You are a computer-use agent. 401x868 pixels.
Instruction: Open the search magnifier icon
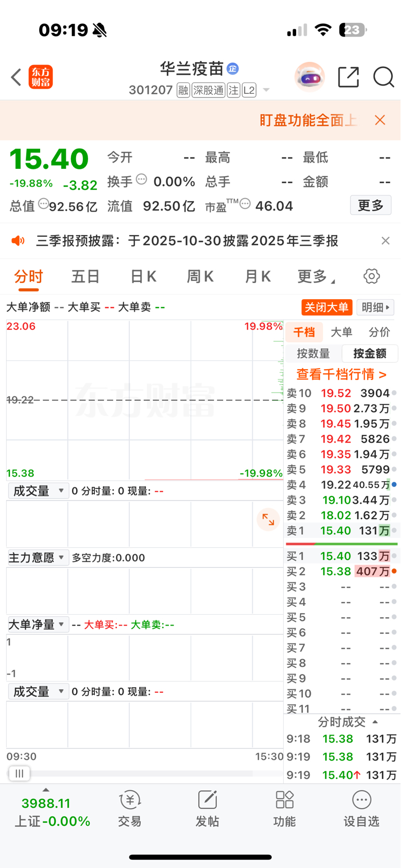383,77
